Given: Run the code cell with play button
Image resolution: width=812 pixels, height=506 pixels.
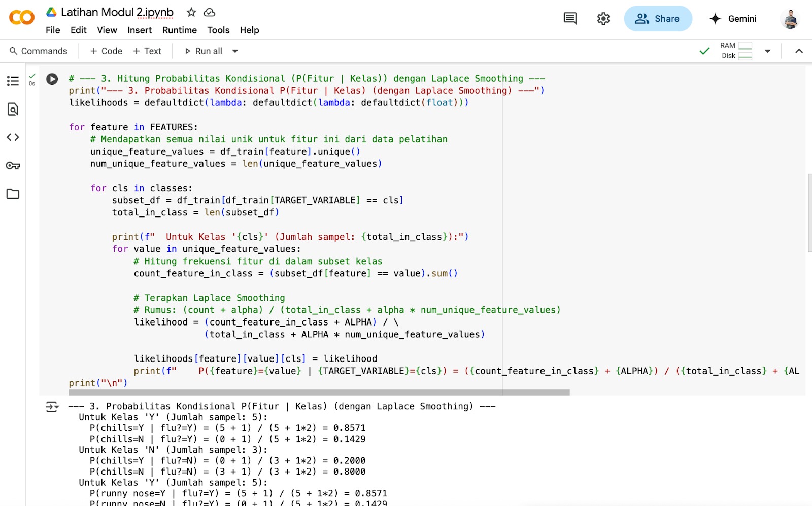Looking at the screenshot, I should pyautogui.click(x=52, y=79).
